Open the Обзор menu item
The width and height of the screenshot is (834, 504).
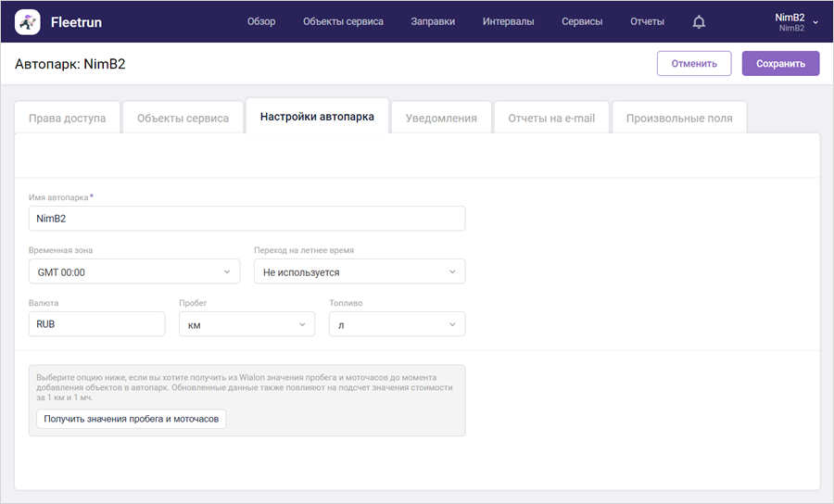(x=261, y=22)
